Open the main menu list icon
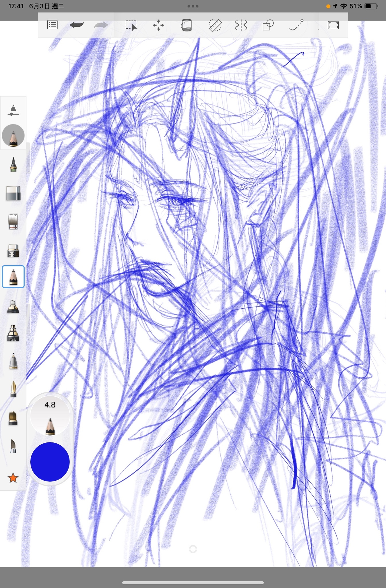 pyautogui.click(x=52, y=25)
